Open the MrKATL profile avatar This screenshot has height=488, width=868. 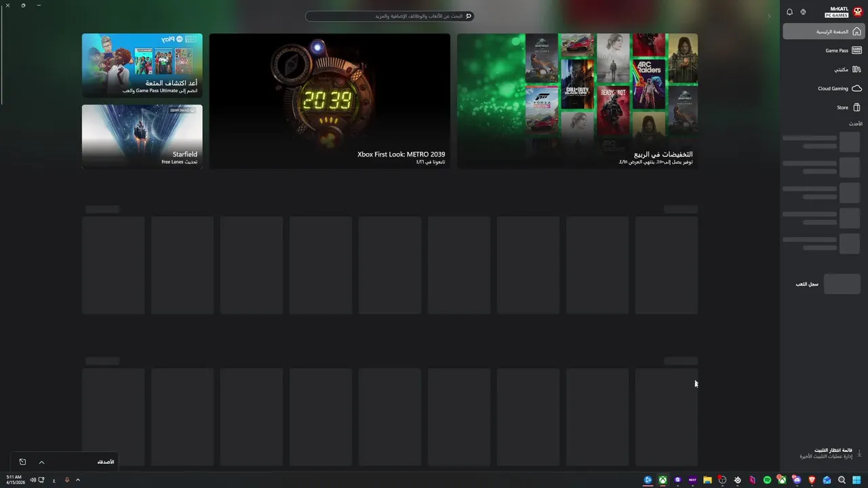click(858, 12)
